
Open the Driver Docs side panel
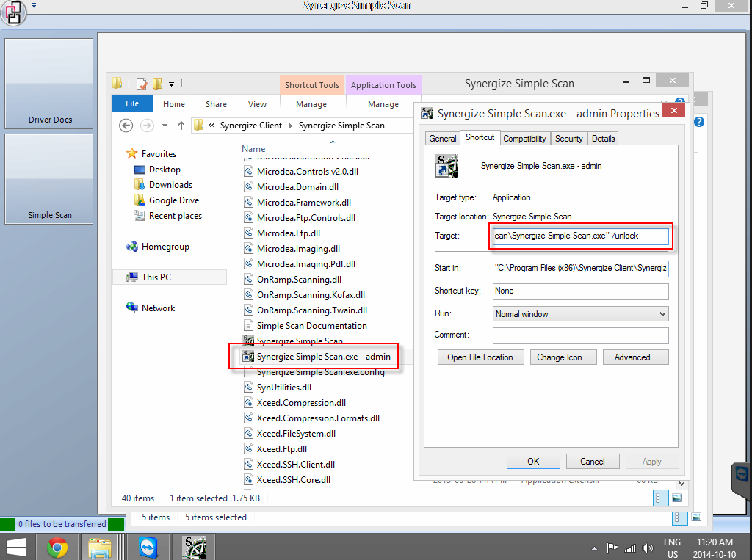(x=49, y=84)
